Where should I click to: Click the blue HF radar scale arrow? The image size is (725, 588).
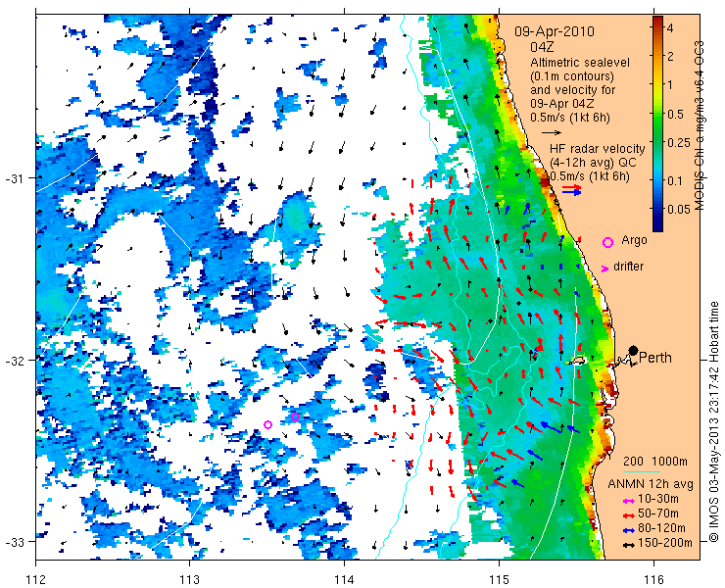coord(572,192)
